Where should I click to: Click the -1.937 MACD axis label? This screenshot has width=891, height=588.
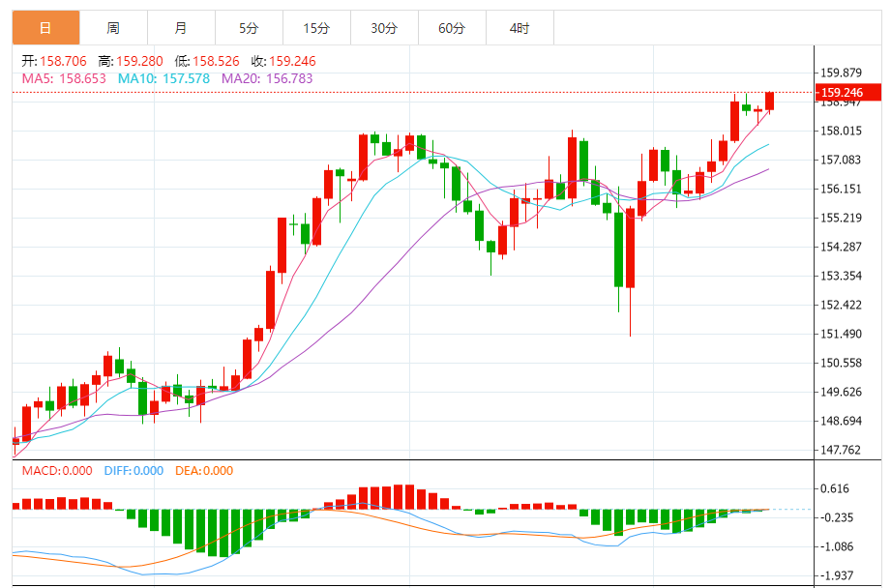pyautogui.click(x=837, y=575)
